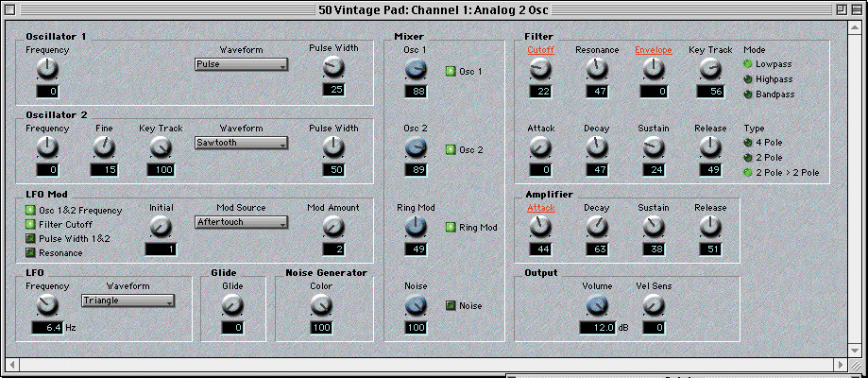Click the Oscillator 1 Pulse Width value 25
This screenshot has width=868, height=378.
click(333, 90)
